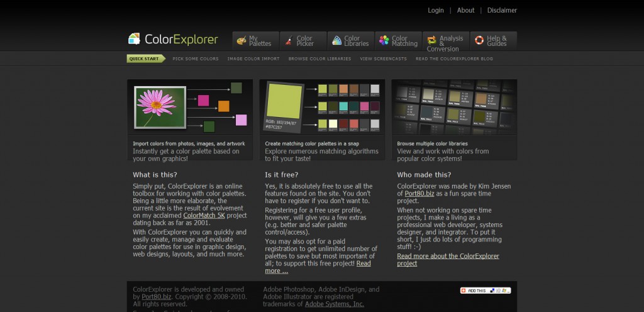
Task: Go to Image Color Import
Action: click(253, 58)
